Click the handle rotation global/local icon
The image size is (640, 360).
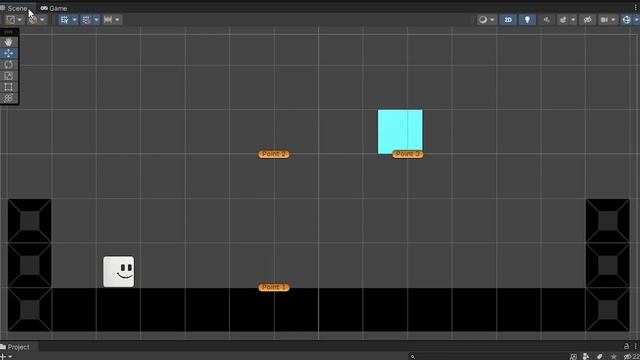pos(33,20)
